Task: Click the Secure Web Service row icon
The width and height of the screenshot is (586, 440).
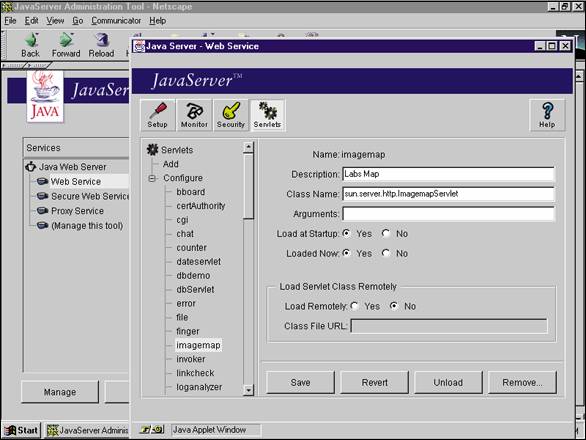Action: (x=42, y=196)
